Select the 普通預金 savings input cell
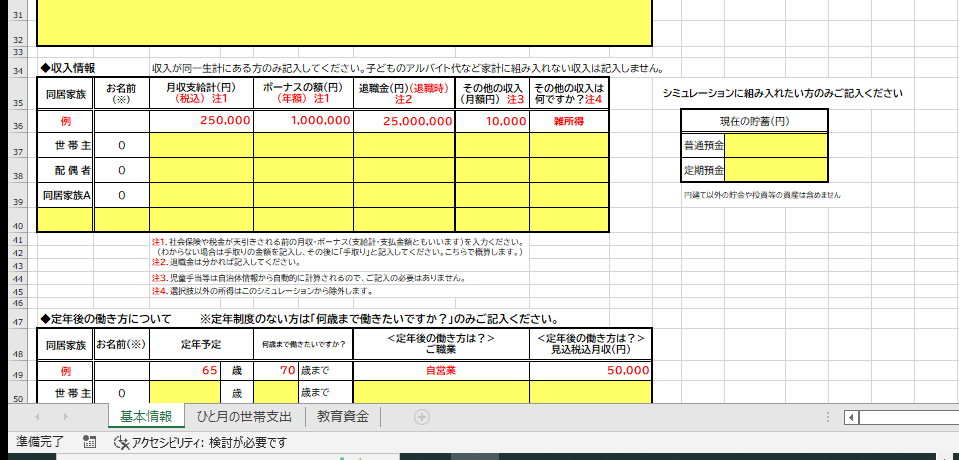The width and height of the screenshot is (959, 460). (776, 146)
